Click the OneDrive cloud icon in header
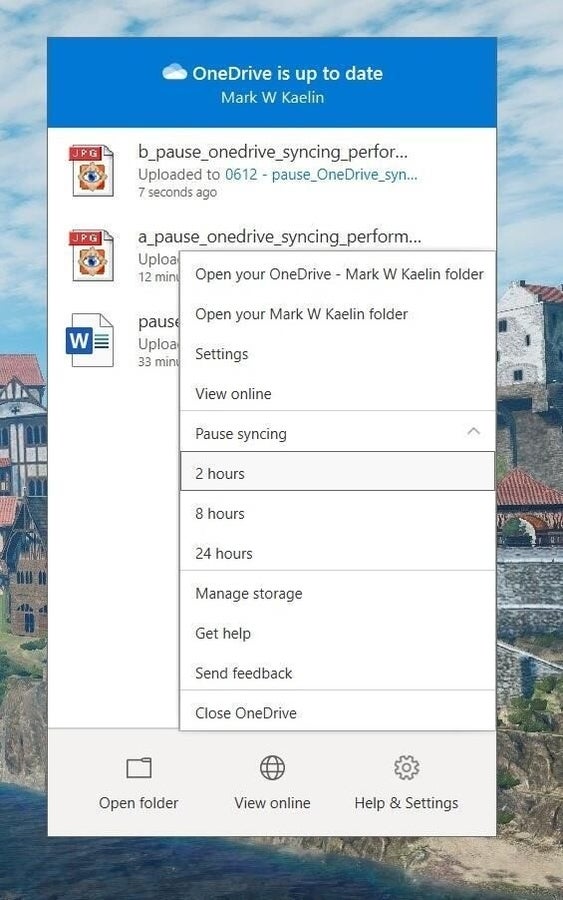 [174, 72]
